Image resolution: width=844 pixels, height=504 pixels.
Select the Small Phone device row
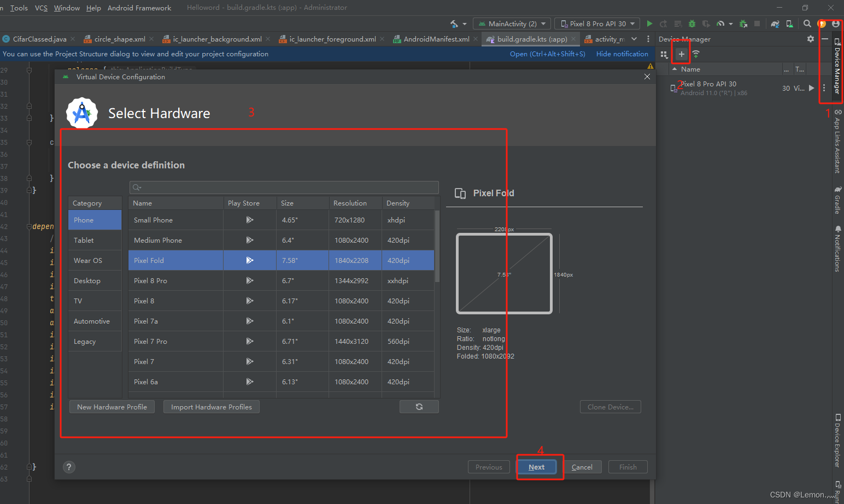click(x=281, y=220)
